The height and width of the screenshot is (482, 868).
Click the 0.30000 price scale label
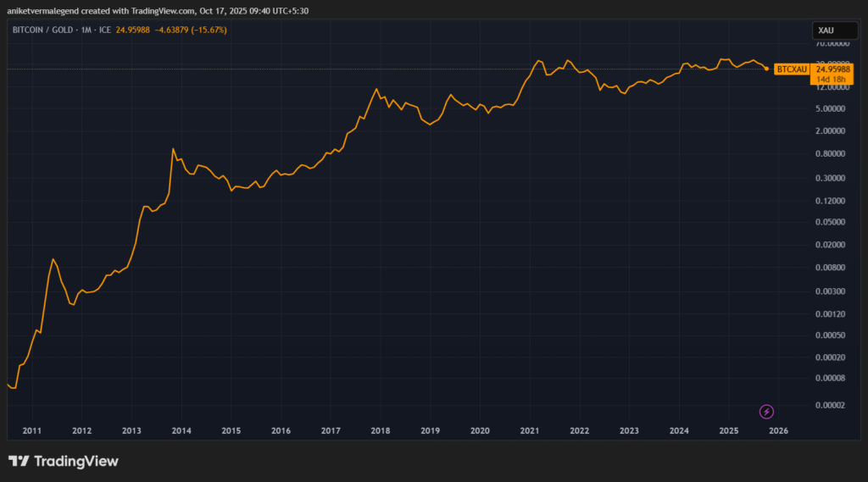(x=832, y=178)
